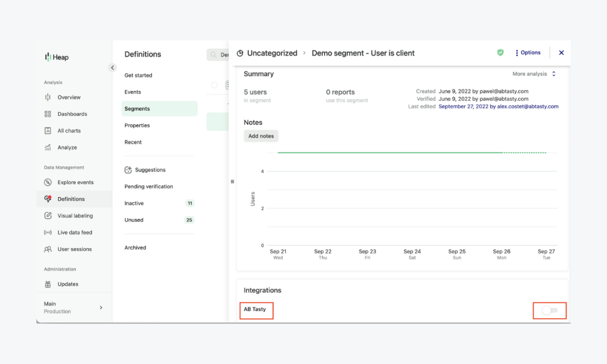Image resolution: width=607 pixels, height=364 pixels.
Task: Open the Options menu button
Action: [528, 53]
